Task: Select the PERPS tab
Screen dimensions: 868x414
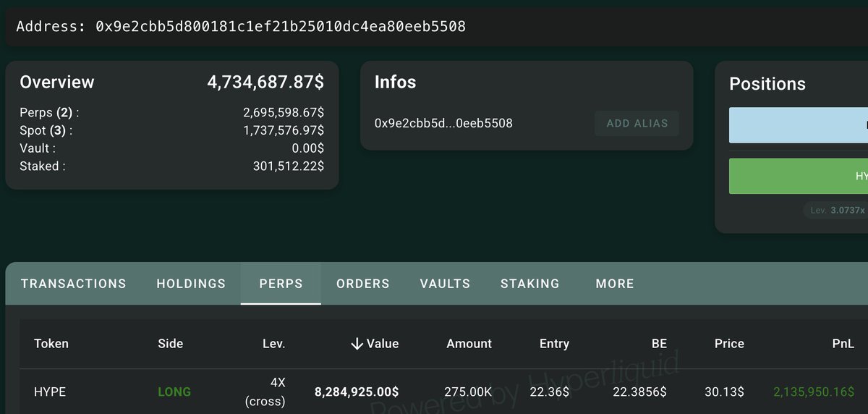Action: pyautogui.click(x=281, y=284)
